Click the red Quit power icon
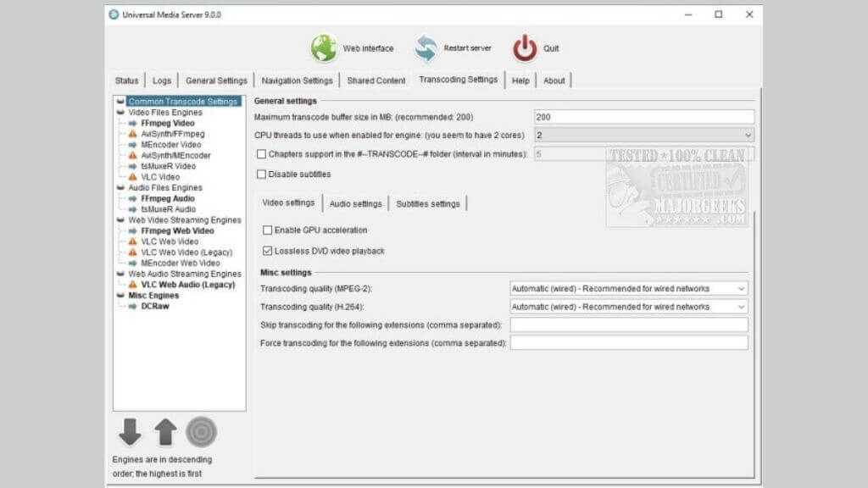The height and width of the screenshot is (488, 868). coord(524,48)
